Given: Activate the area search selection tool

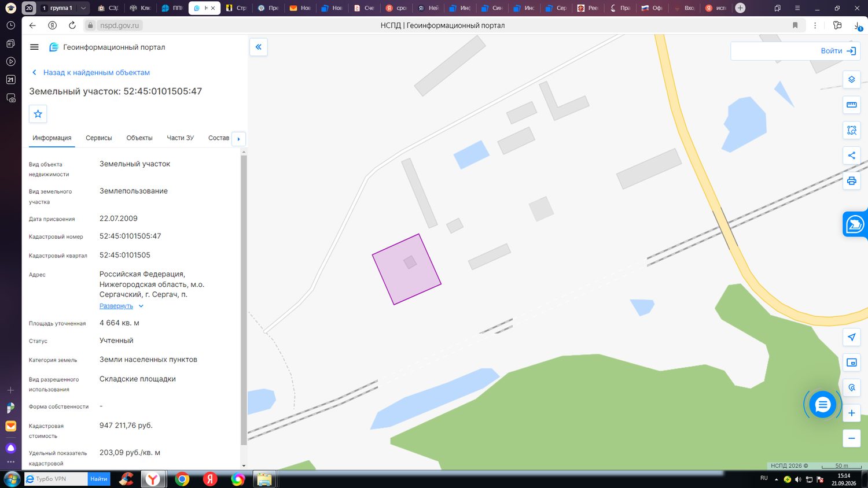Looking at the screenshot, I should click(851, 130).
